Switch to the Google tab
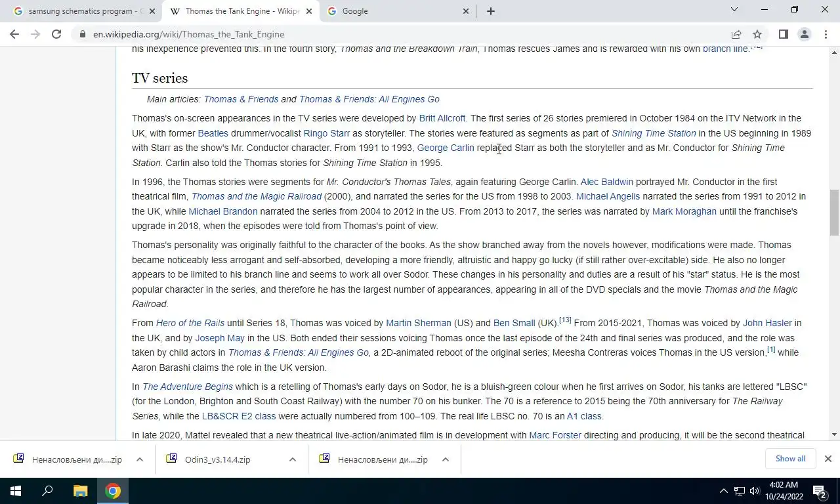This screenshot has width=840, height=504. click(x=398, y=11)
